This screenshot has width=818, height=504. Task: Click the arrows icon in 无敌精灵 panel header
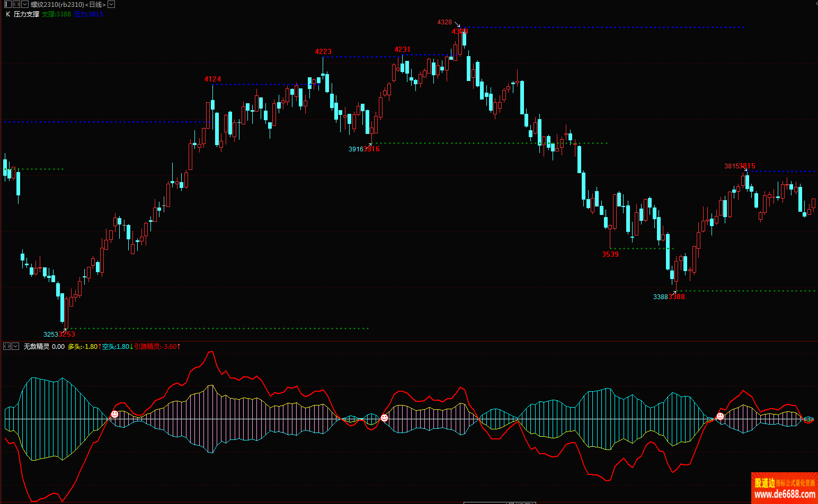[x=7, y=346]
